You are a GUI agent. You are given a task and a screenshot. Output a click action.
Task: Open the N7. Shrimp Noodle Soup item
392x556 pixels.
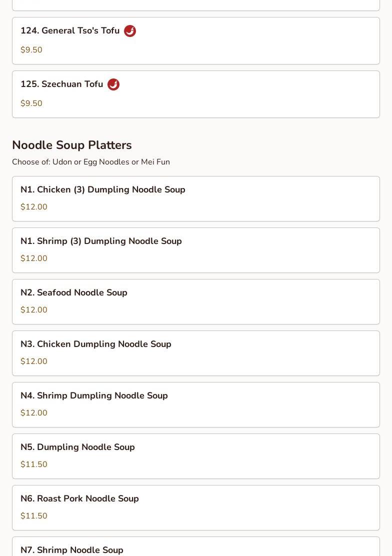coord(72,550)
